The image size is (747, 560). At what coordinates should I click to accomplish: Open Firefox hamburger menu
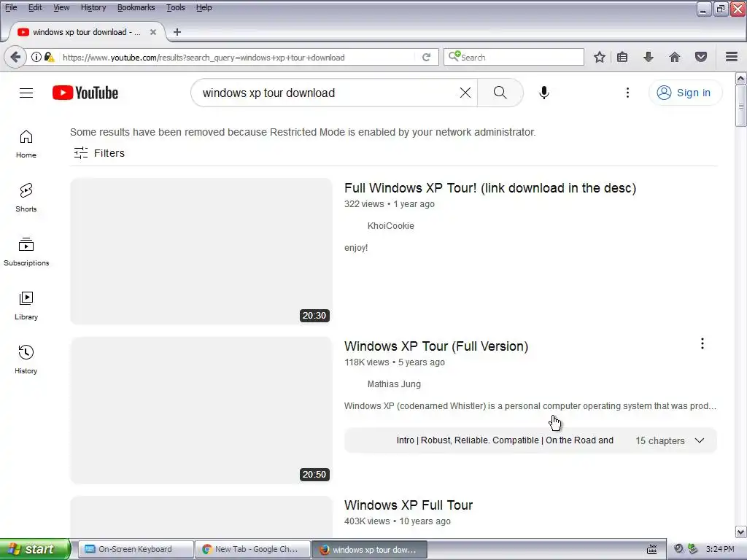(x=732, y=57)
